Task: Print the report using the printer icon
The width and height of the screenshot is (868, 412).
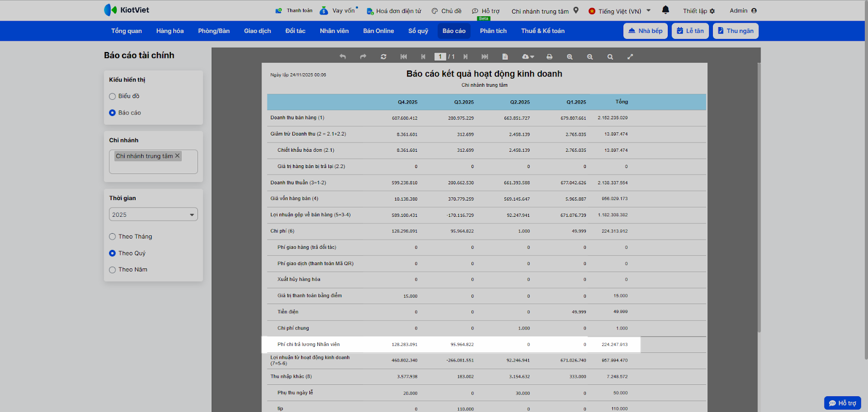Action: [550, 57]
